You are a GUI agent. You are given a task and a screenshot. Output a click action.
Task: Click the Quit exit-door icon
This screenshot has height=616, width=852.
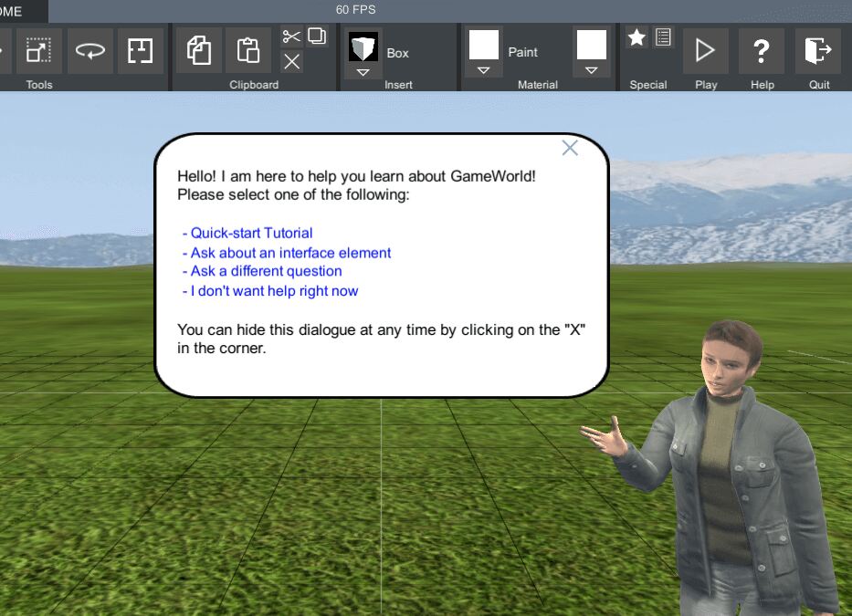[818, 50]
